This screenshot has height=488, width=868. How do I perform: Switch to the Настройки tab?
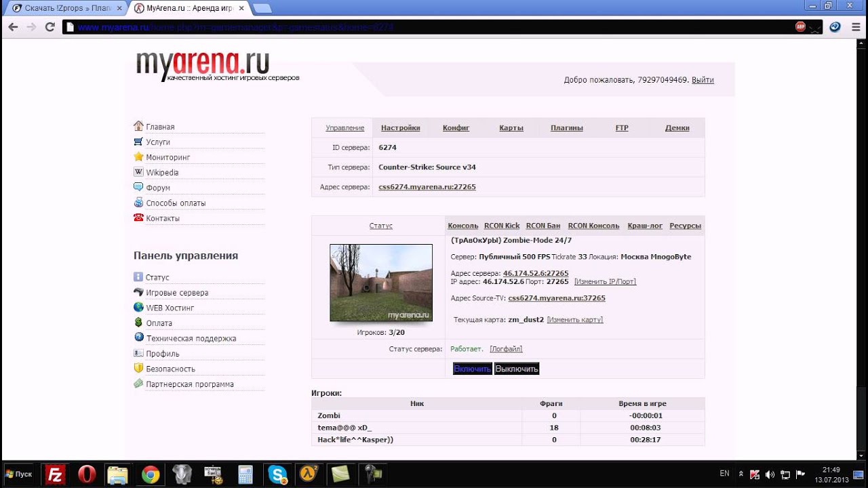(x=400, y=127)
